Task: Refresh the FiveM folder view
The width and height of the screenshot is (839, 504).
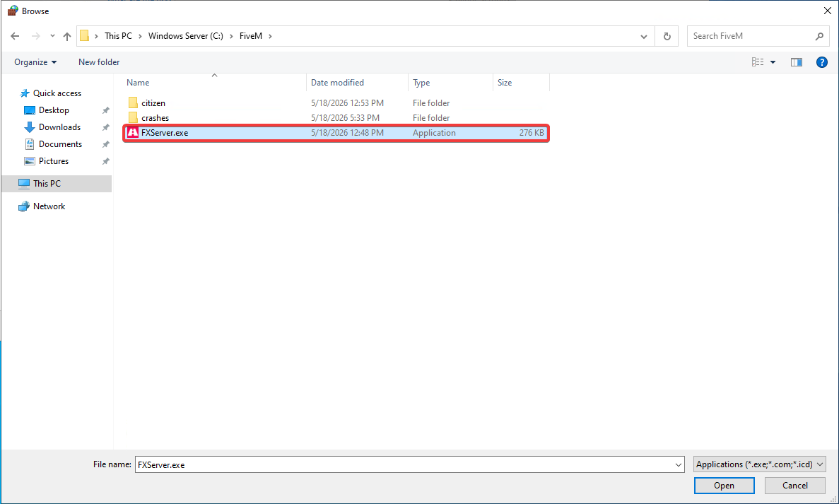Action: click(667, 36)
